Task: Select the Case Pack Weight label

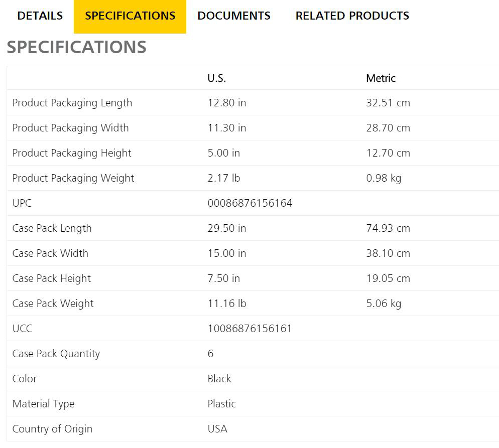Action: 53,304
